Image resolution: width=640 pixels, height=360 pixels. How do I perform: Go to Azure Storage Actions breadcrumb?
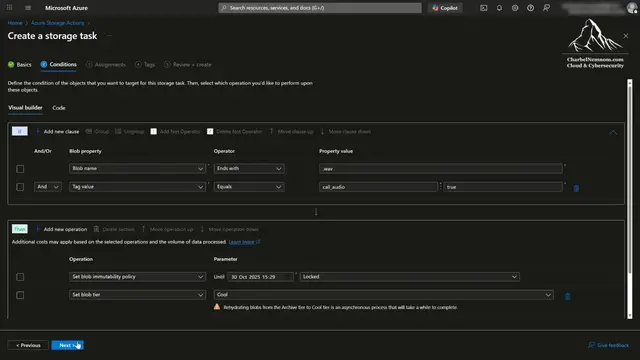pyautogui.click(x=58, y=23)
